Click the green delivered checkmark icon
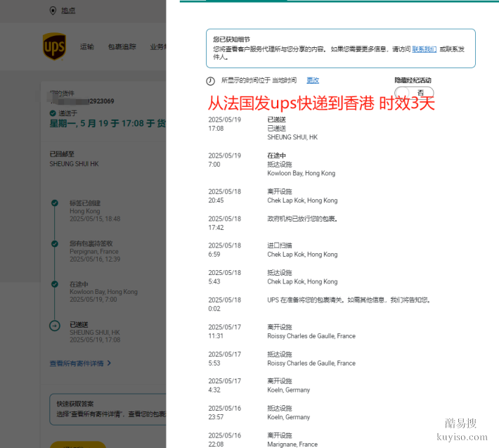Viewport: 499px width, 448px height. [x=53, y=113]
